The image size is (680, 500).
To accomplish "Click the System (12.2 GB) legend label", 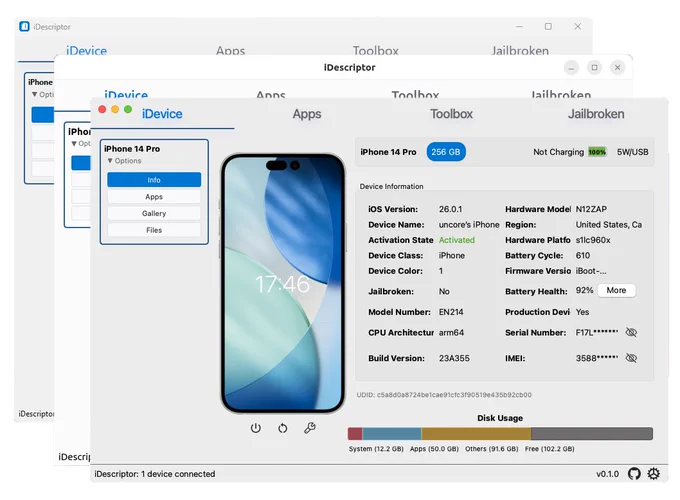I will pyautogui.click(x=376, y=449).
